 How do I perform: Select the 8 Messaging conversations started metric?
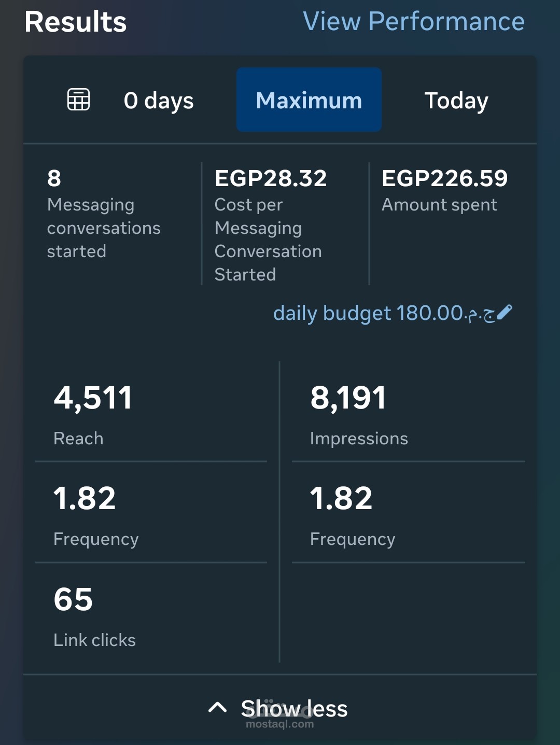tap(103, 214)
